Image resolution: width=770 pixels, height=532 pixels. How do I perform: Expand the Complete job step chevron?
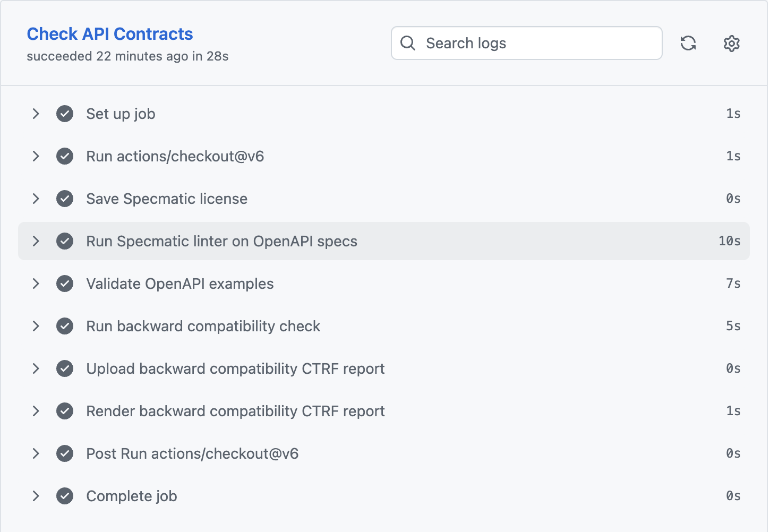point(36,496)
